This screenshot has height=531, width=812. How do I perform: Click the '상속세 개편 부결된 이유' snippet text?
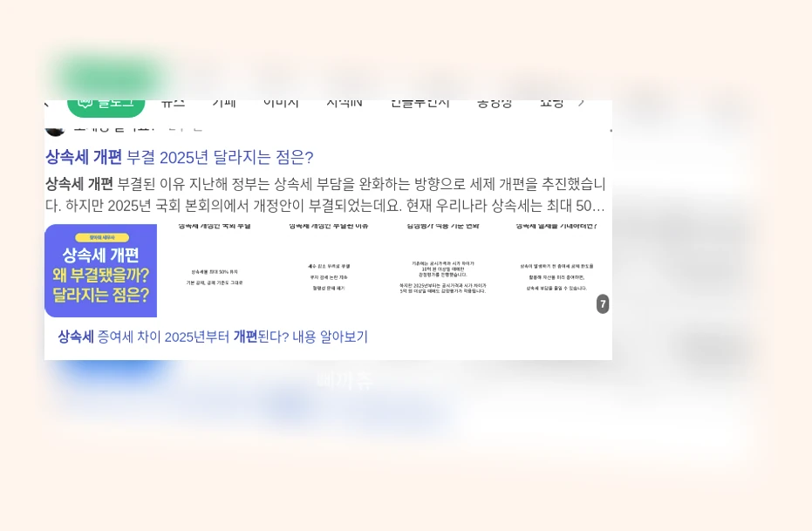click(x=325, y=194)
